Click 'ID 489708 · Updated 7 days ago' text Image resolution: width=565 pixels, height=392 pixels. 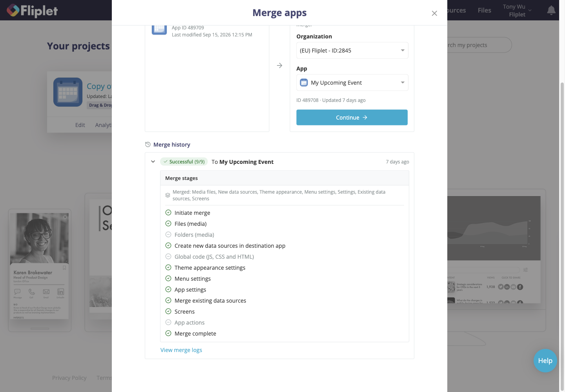331,100
